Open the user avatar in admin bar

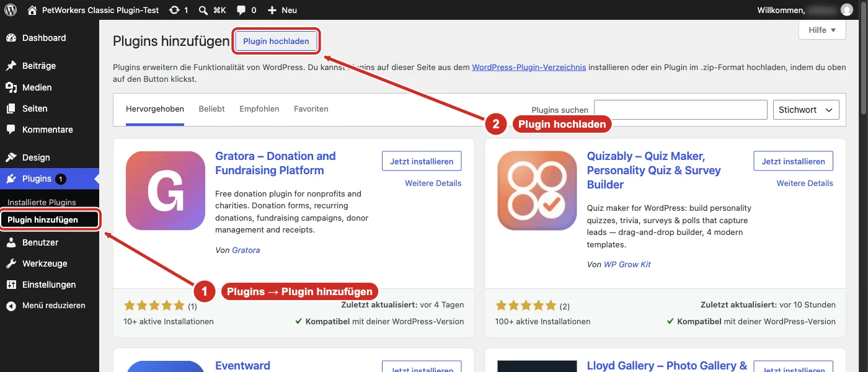(x=847, y=10)
